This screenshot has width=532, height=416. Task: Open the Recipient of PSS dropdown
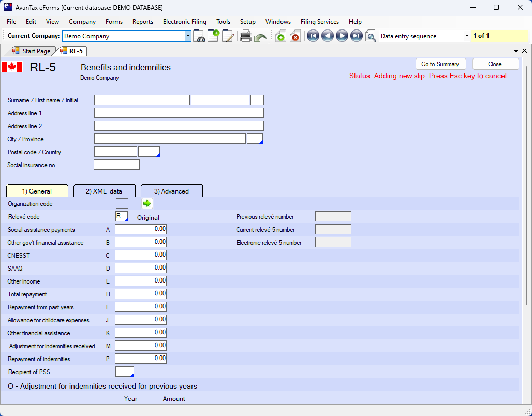click(125, 372)
